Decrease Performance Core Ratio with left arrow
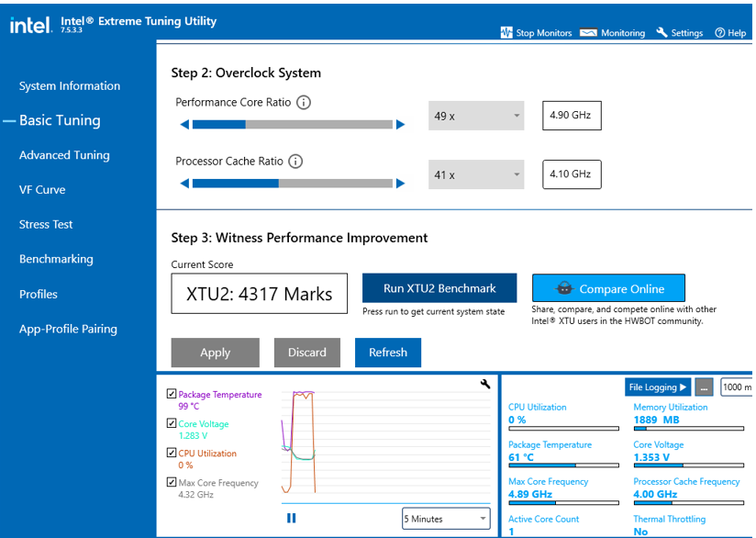Image resolution: width=756 pixels, height=538 pixels. click(x=184, y=125)
